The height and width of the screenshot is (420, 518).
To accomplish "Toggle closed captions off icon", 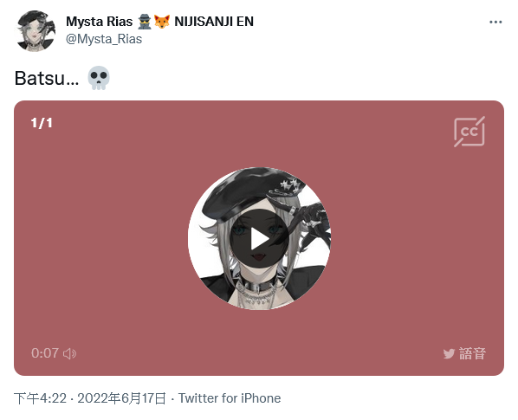I will 469,132.
